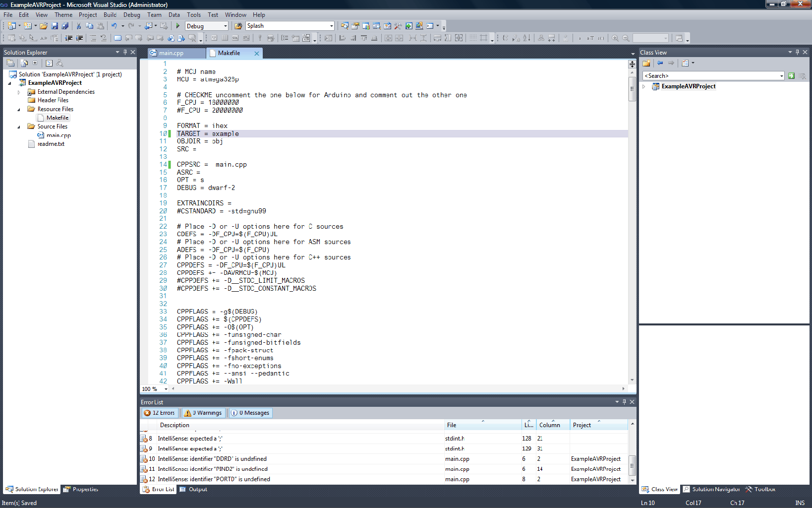This screenshot has width=812, height=508.
Task: Click the Undo icon on the toolbar
Action: (114, 25)
